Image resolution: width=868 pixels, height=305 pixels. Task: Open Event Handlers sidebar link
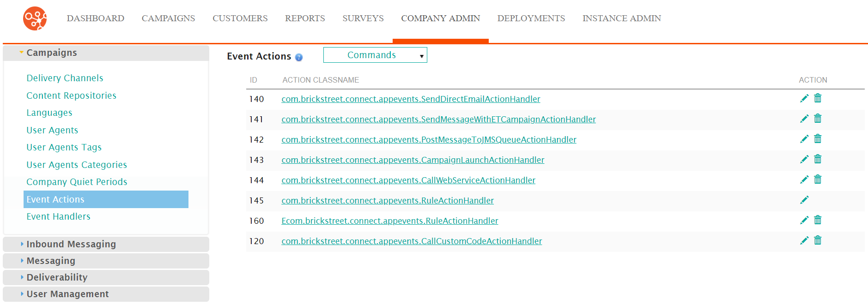coord(58,216)
